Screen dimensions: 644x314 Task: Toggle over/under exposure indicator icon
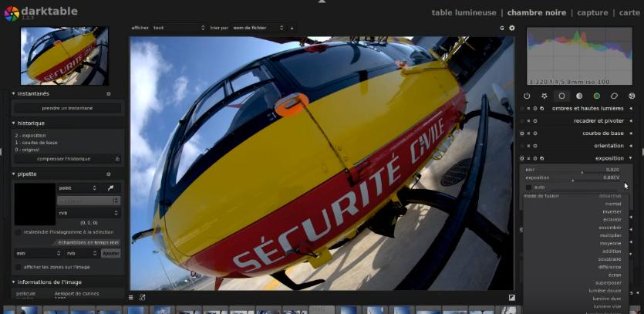(x=512, y=297)
